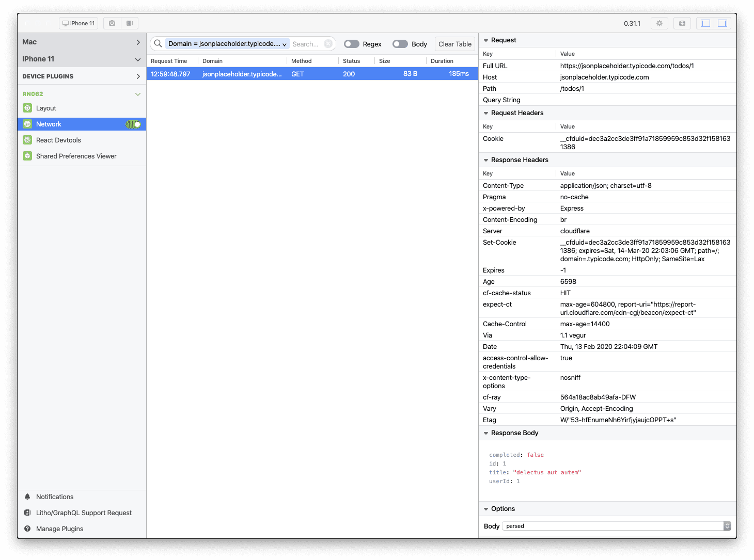Start screen recording with the video icon

[130, 23]
